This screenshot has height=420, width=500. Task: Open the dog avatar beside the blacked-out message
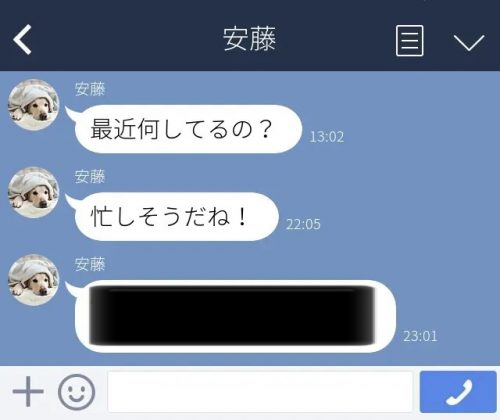[33, 280]
